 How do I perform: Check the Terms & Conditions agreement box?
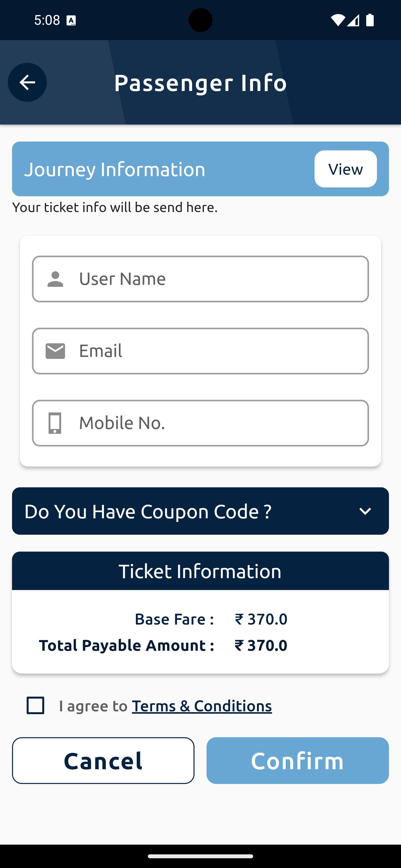pyautogui.click(x=35, y=705)
